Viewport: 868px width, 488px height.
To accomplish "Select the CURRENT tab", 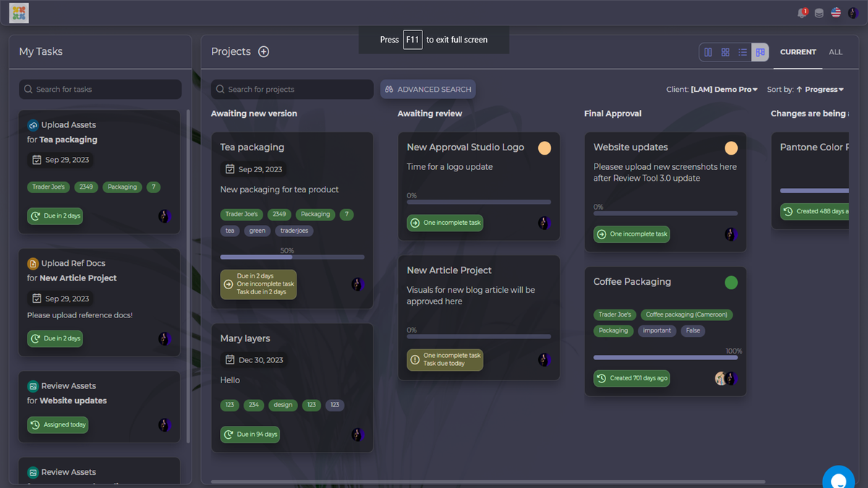I will [x=798, y=51].
